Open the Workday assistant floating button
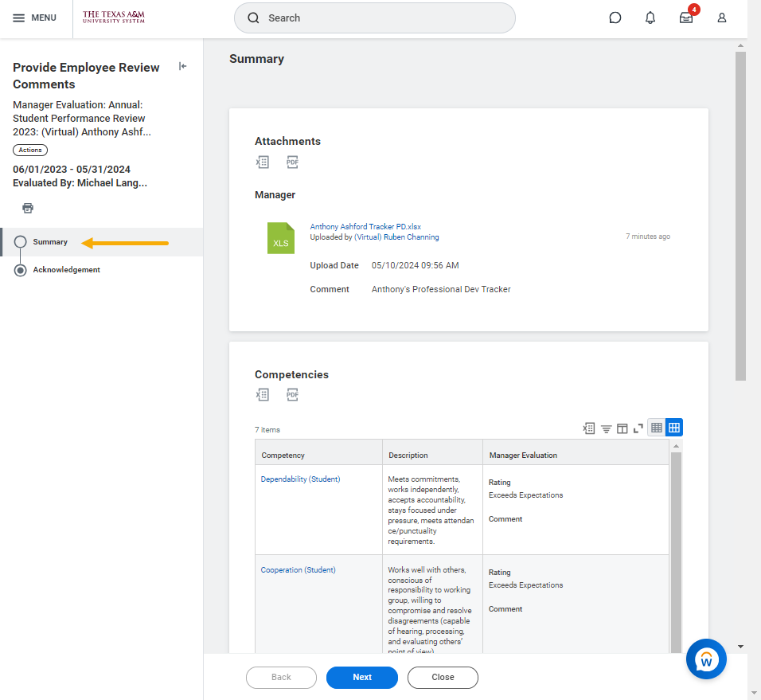Viewport: 761px width, 700px height. 706,659
